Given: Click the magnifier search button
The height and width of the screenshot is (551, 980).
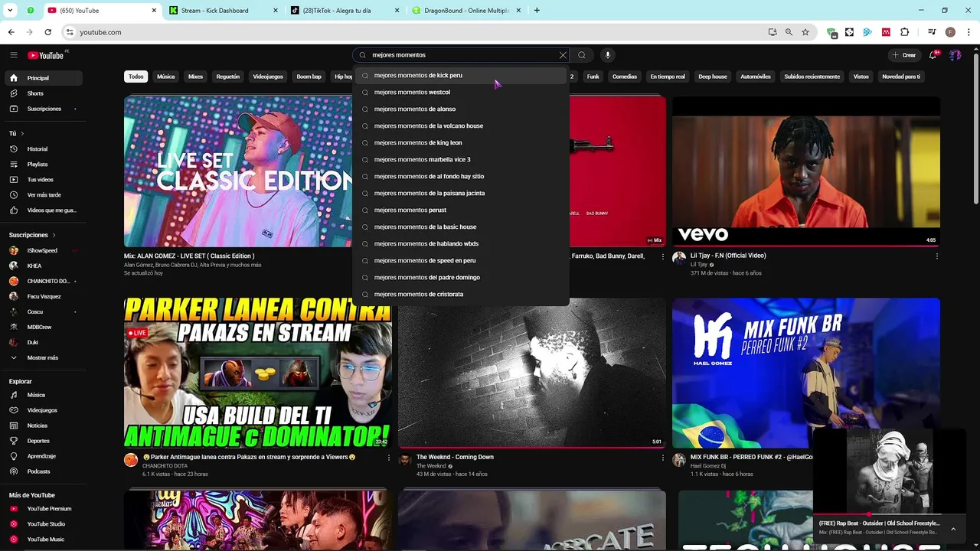Looking at the screenshot, I should (582, 55).
